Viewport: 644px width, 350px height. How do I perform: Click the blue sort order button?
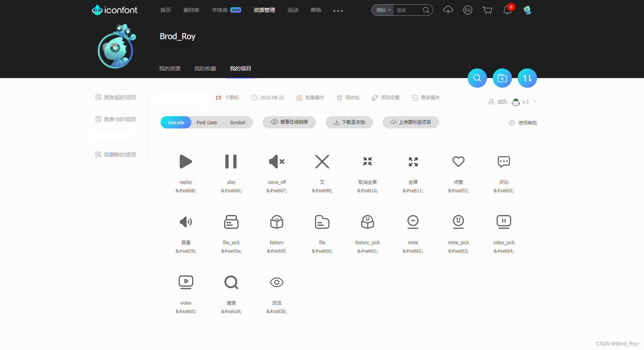pos(527,78)
